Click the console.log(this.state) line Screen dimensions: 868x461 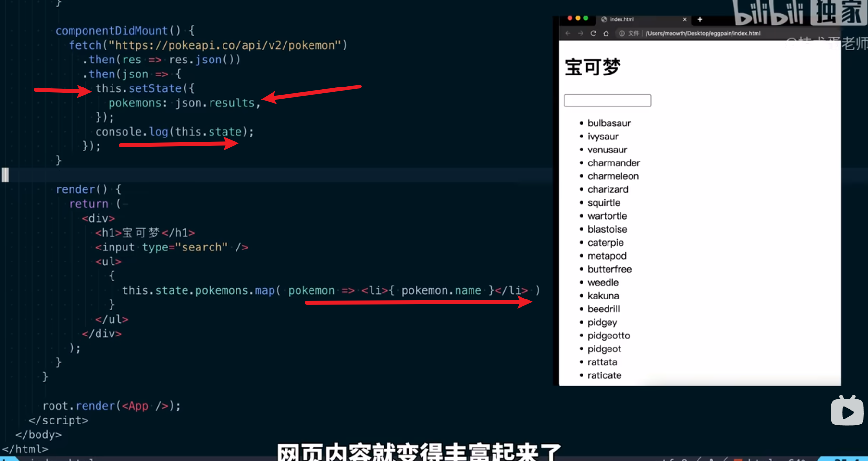[x=174, y=132]
